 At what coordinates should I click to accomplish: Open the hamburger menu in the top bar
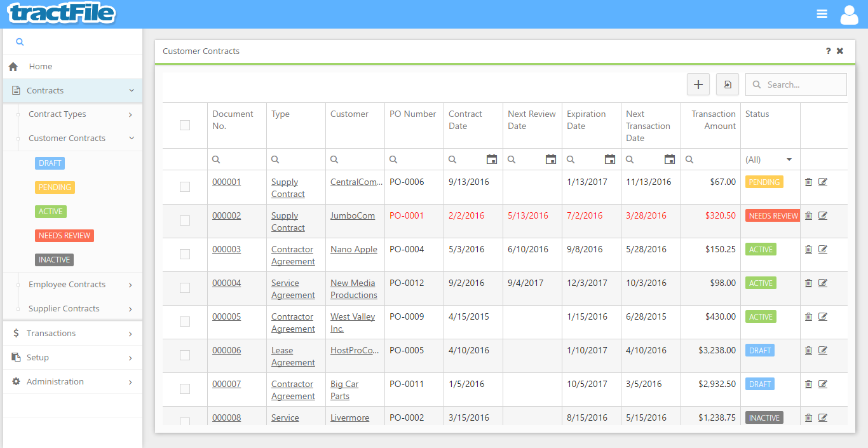pos(822,13)
